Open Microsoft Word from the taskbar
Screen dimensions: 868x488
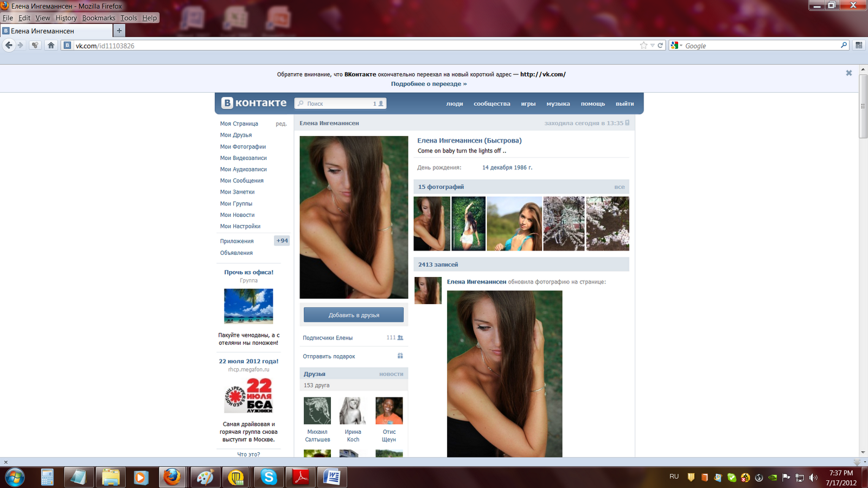332,477
